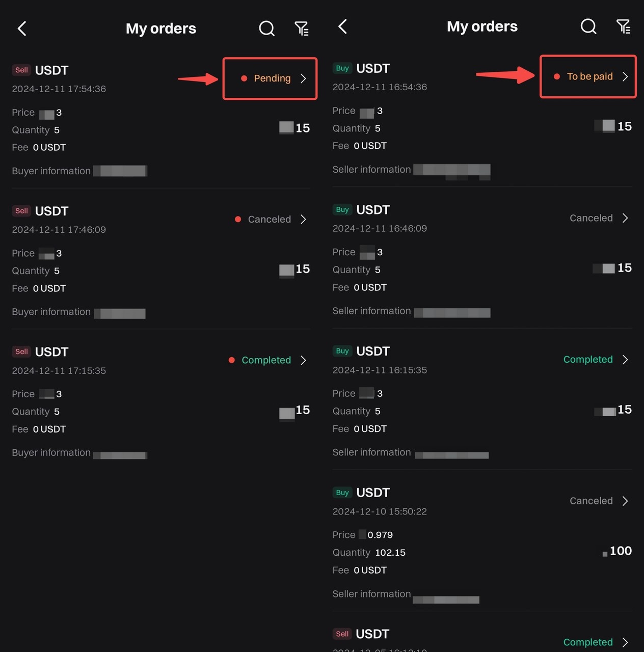
Task: Click the Sell tag on 17:54:36 order
Action: click(21, 70)
